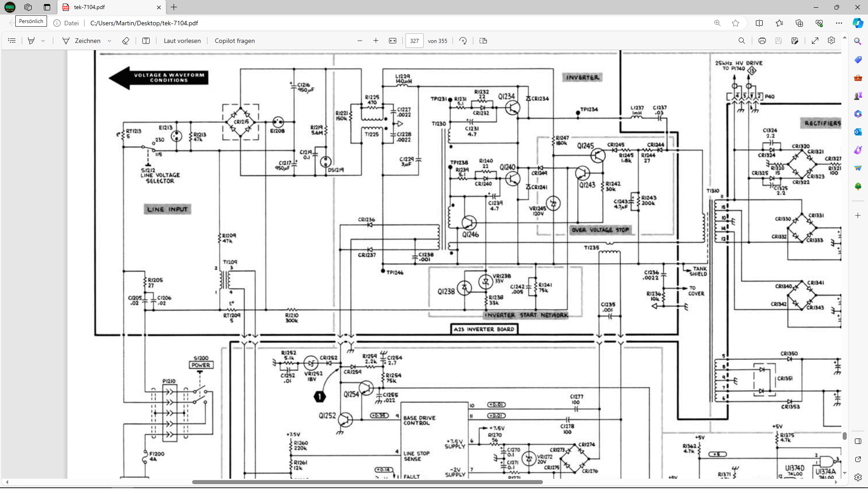The height and width of the screenshot is (495, 868).
Task: Open the Persönlich profile menu
Action: point(10,7)
